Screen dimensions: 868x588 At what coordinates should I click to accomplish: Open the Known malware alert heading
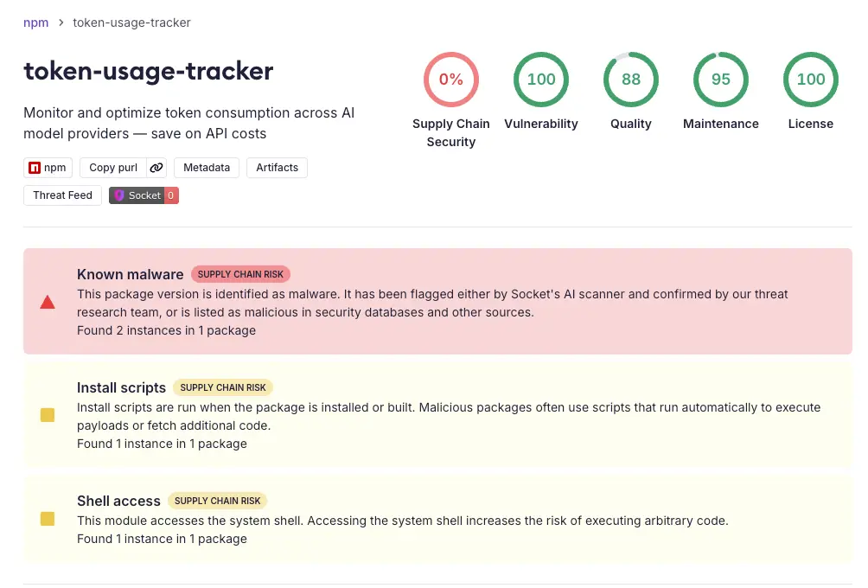130,274
